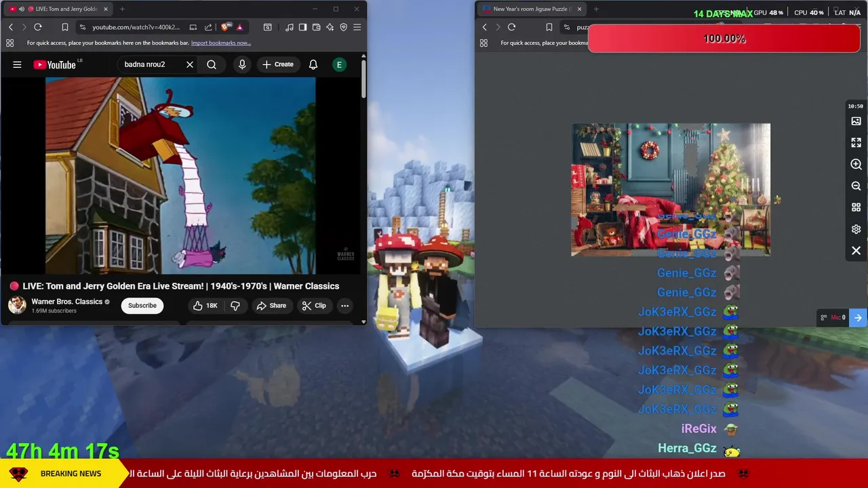Screen dimensions: 868x488
Task: Open apps grid on puzzle window bookmarks bar
Action: point(484,43)
